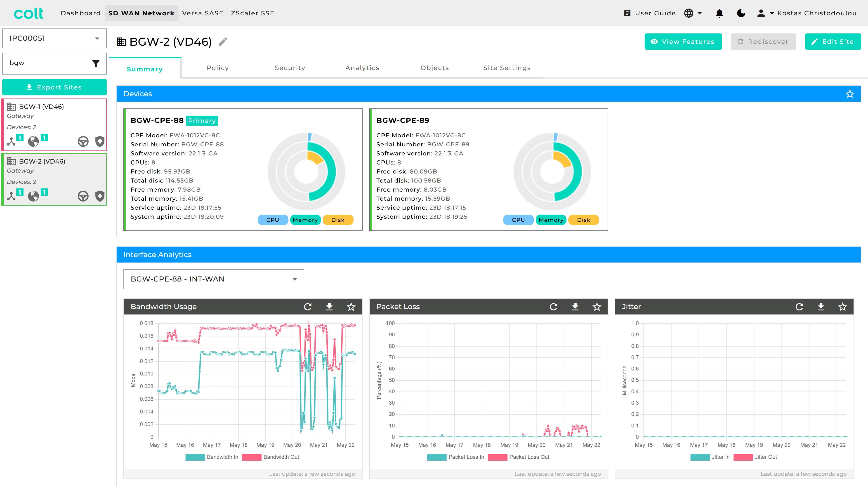This screenshot has width=868, height=488.
Task: Click the BGW-CPE-89 usage donut chart
Action: pyautogui.click(x=552, y=172)
